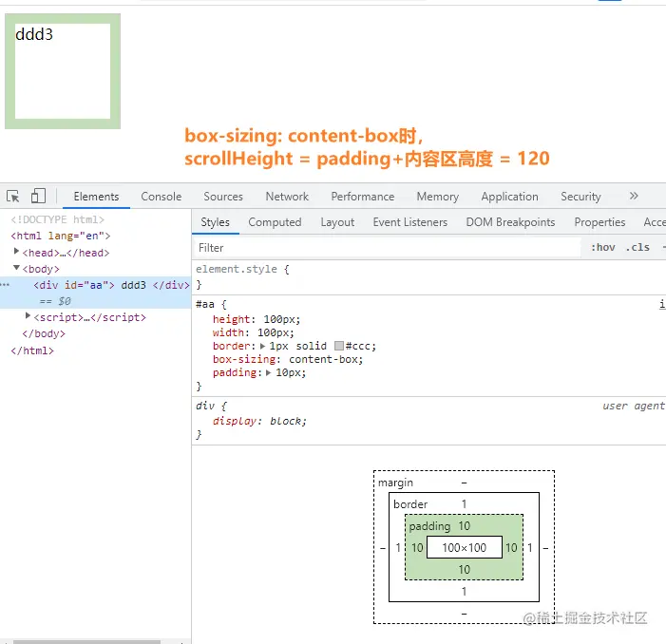Click the bottom padding value 10
The image size is (666, 644).
click(x=465, y=569)
